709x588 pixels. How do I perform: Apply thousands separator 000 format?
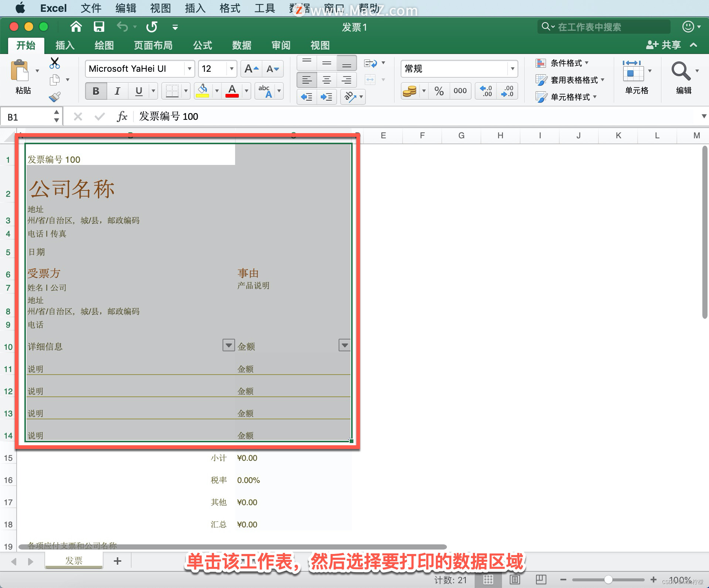pyautogui.click(x=460, y=91)
